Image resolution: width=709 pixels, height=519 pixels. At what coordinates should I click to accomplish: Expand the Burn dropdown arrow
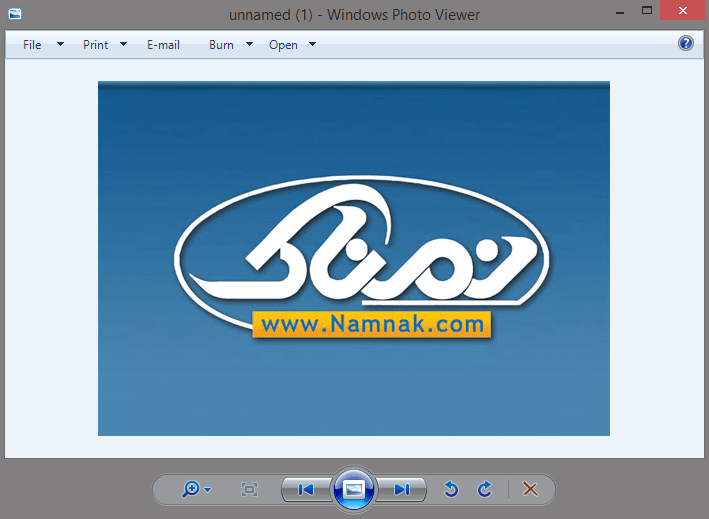click(x=249, y=44)
